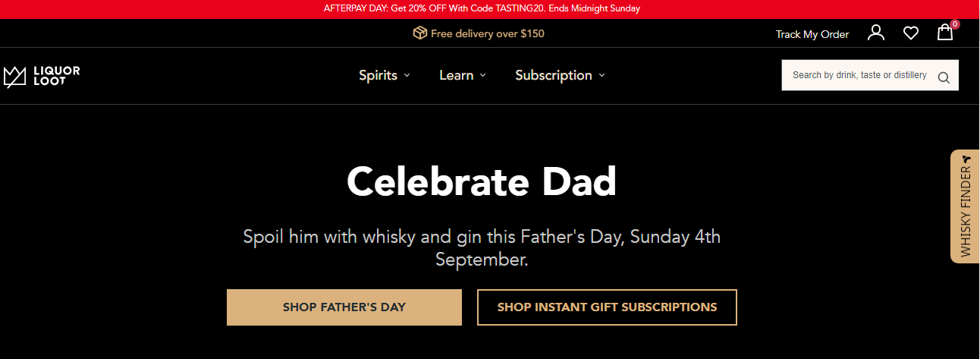Open the Whisky Finder side tab

[965, 206]
